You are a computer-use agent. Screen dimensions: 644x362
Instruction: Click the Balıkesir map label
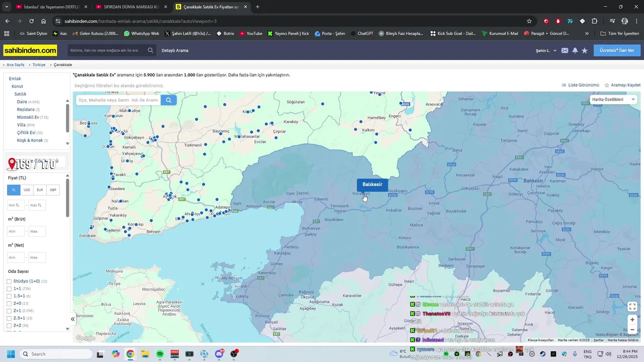click(x=372, y=185)
